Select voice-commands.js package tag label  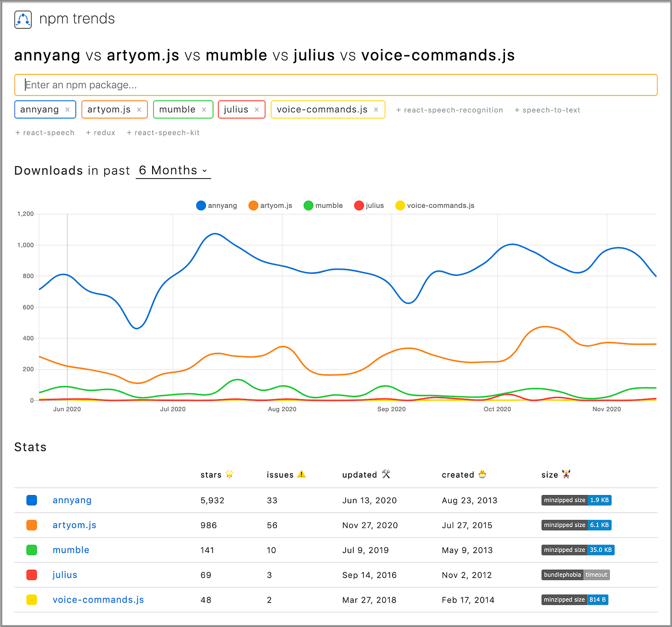pos(322,110)
